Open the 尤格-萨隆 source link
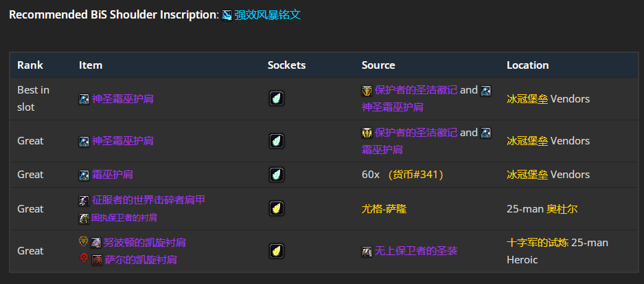Viewport: 644px width, 284px height. click(x=384, y=208)
